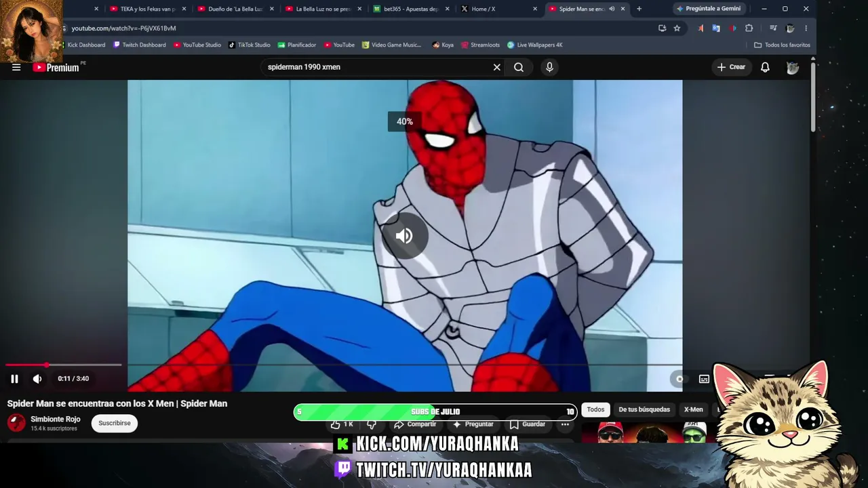Mute the player volume speaker icon
Viewport: 868px width, 488px height.
(x=37, y=379)
